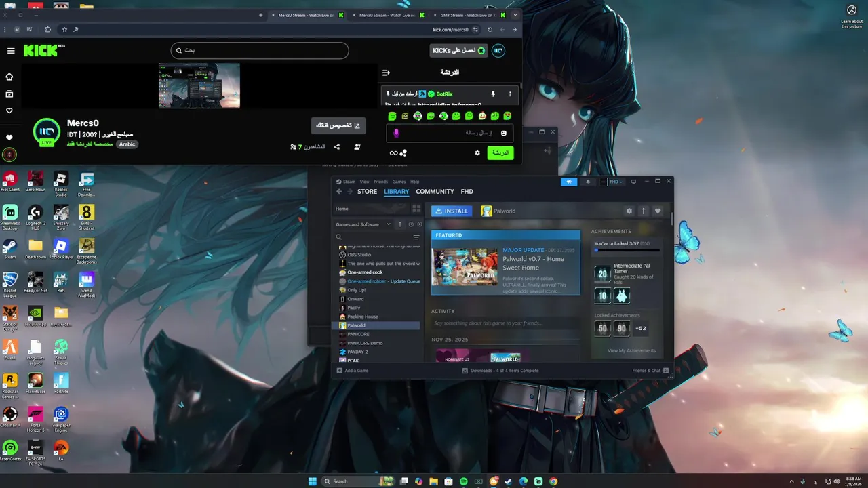
Task: Open Steam Big Picture mode monitor icon
Action: coord(633,182)
